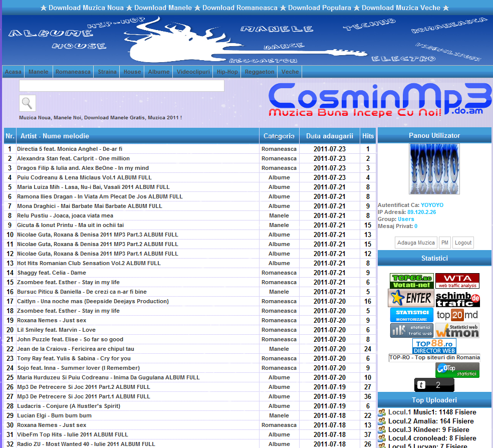Open Lucian Elgi - Bum bum bum
The height and width of the screenshot is (448, 493).
tap(54, 415)
